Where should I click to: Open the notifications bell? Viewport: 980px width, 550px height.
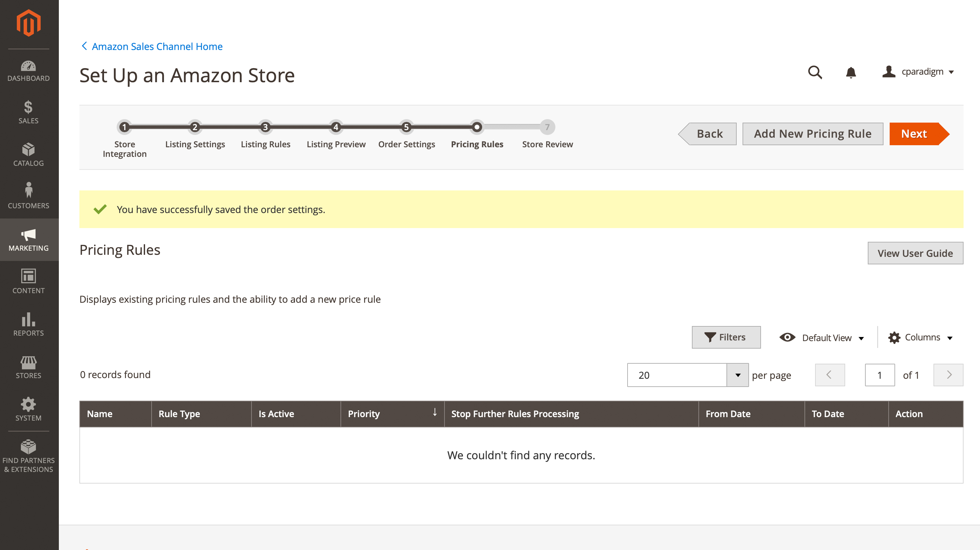851,72
